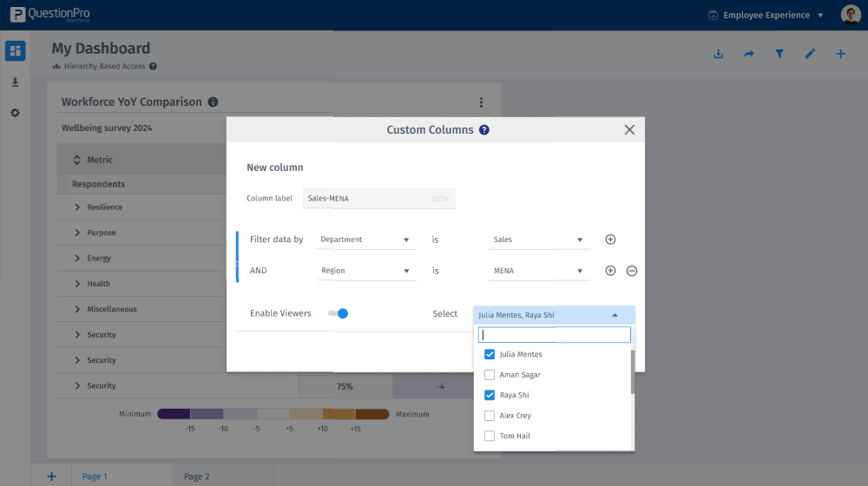Add a filter condition after the Sales row
This screenshot has width=868, height=486.
coord(610,240)
